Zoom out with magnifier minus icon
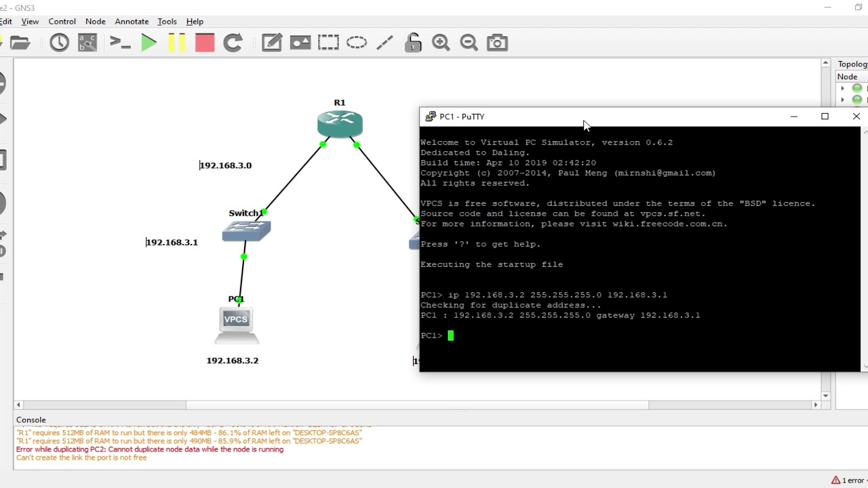 469,43
